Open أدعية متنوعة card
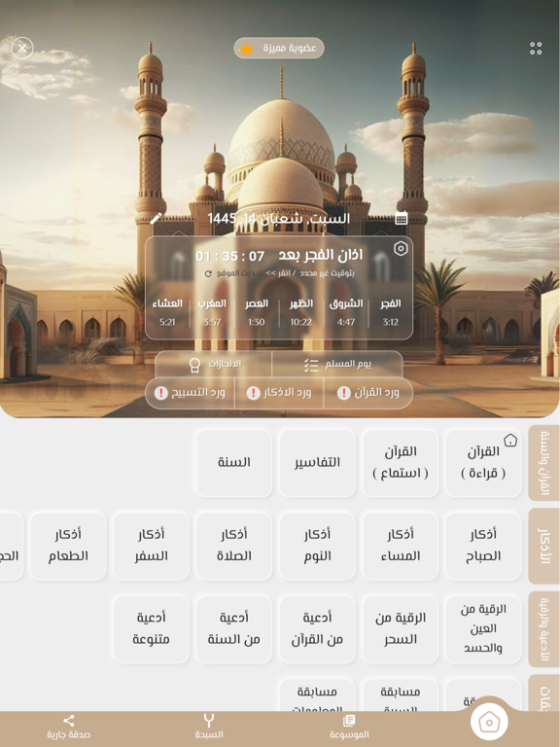 click(152, 629)
